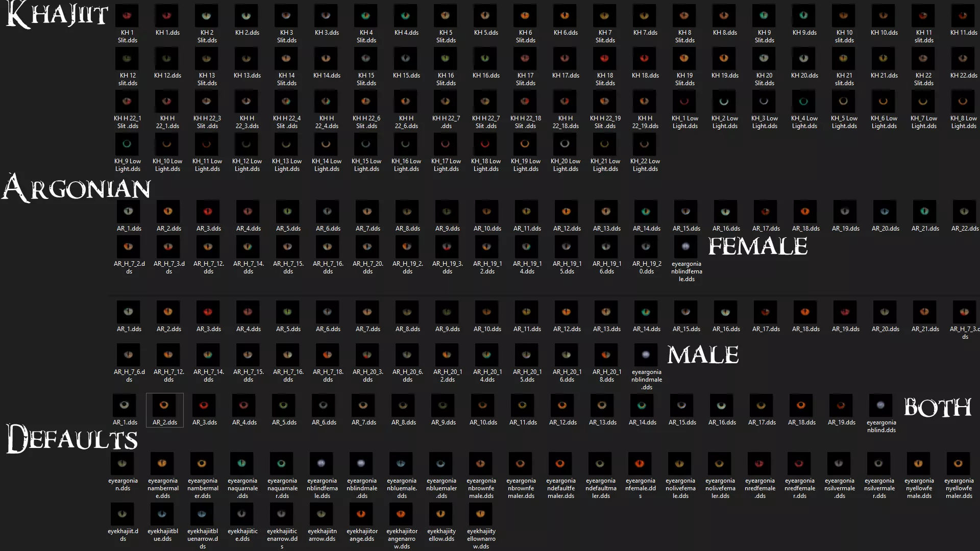Click the KH_22 Low Light.dds icon

pos(645,144)
